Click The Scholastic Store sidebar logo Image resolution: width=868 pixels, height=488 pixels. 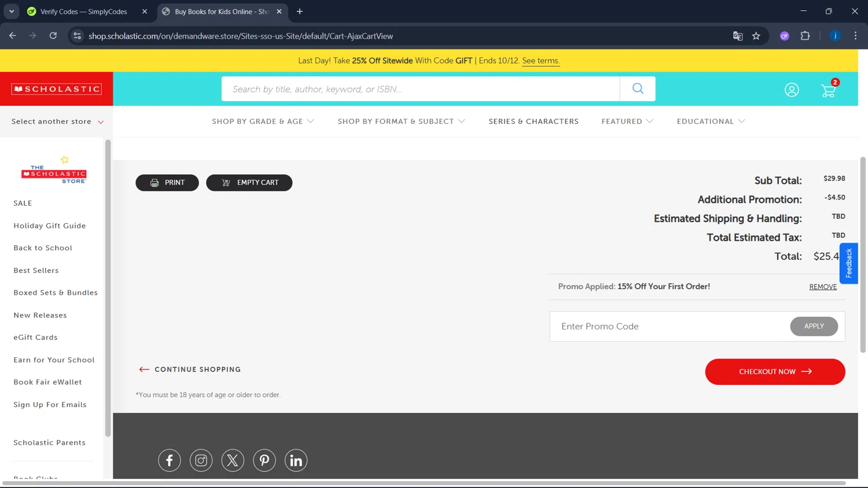(54, 170)
